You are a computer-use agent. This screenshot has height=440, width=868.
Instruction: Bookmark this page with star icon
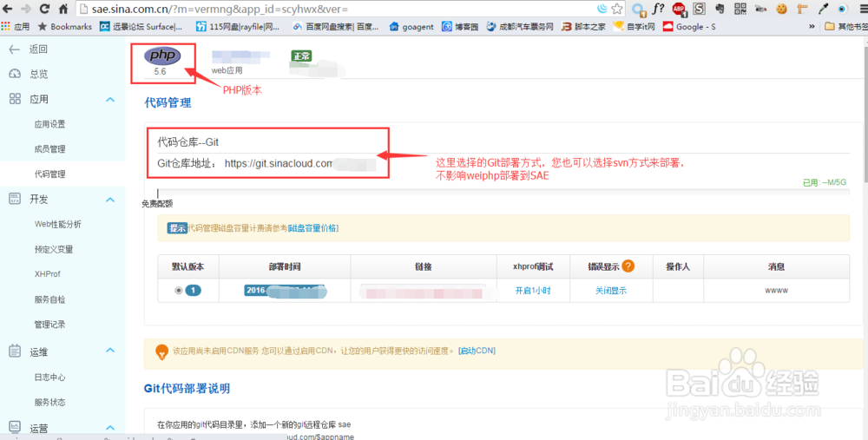pyautogui.click(x=616, y=9)
